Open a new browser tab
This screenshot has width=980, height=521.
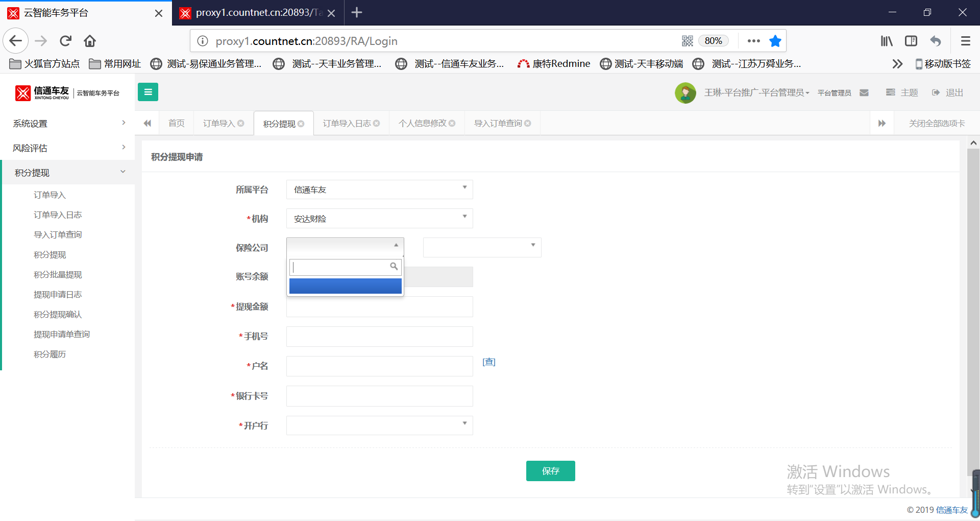pos(357,12)
